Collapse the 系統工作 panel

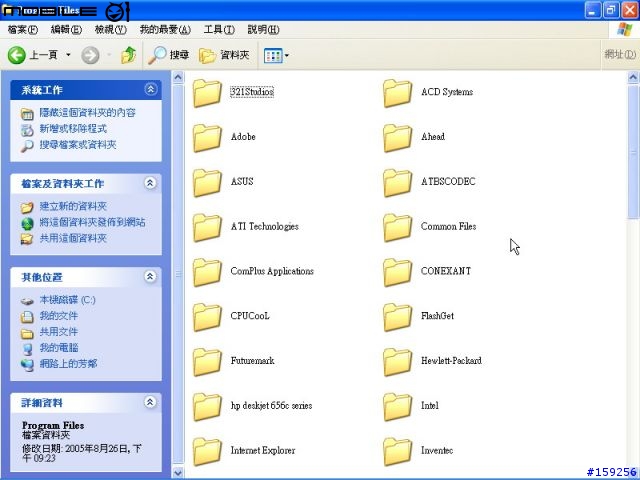tap(151, 89)
